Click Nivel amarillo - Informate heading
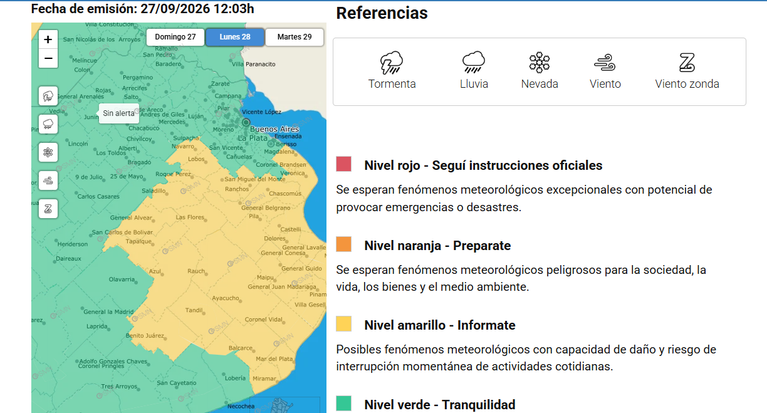This screenshot has width=767, height=413. [x=440, y=325]
